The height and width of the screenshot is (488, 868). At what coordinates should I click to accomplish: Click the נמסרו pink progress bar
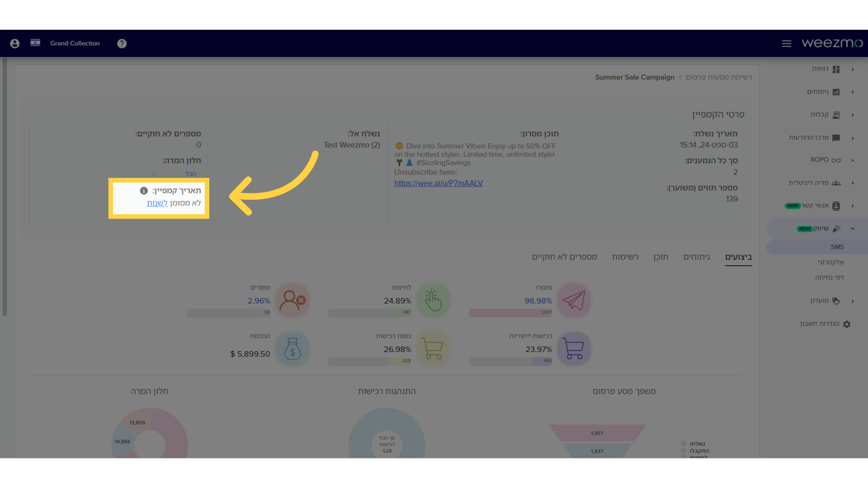510,312
